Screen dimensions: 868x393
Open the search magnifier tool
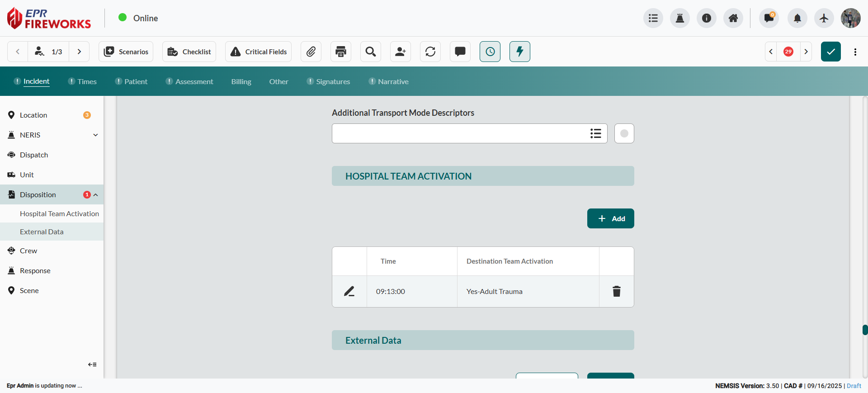(x=371, y=52)
